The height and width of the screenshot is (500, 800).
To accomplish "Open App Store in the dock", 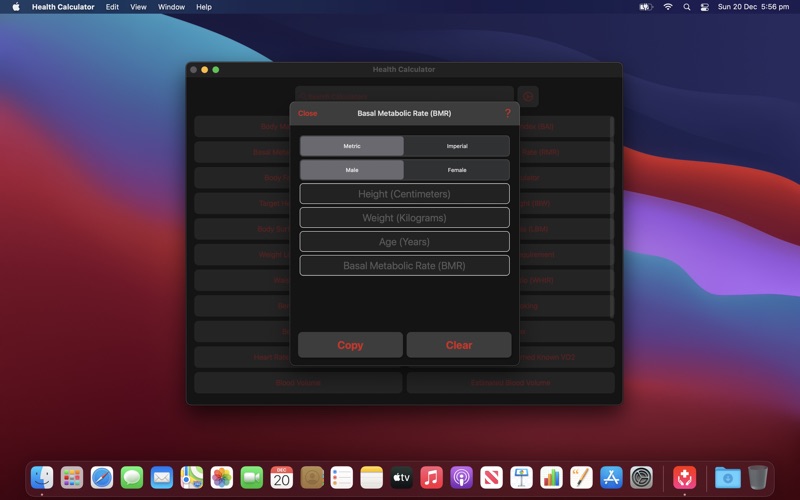I will coord(611,478).
